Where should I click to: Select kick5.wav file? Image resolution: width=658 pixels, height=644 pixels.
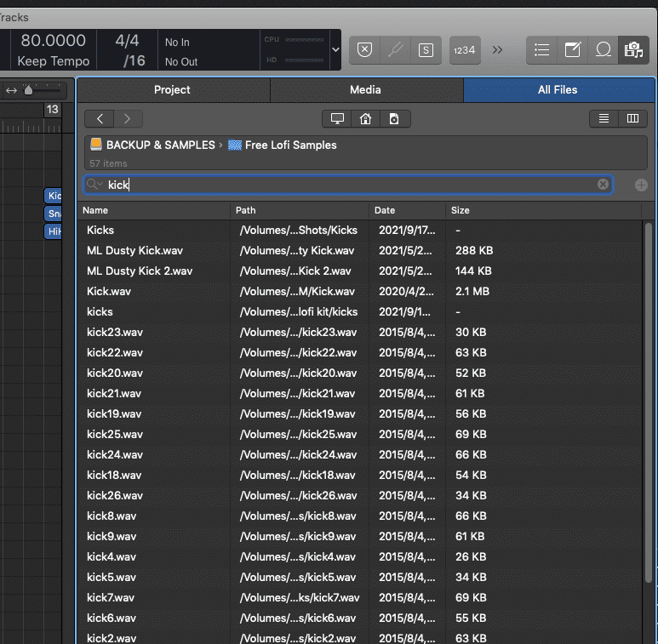point(360,577)
